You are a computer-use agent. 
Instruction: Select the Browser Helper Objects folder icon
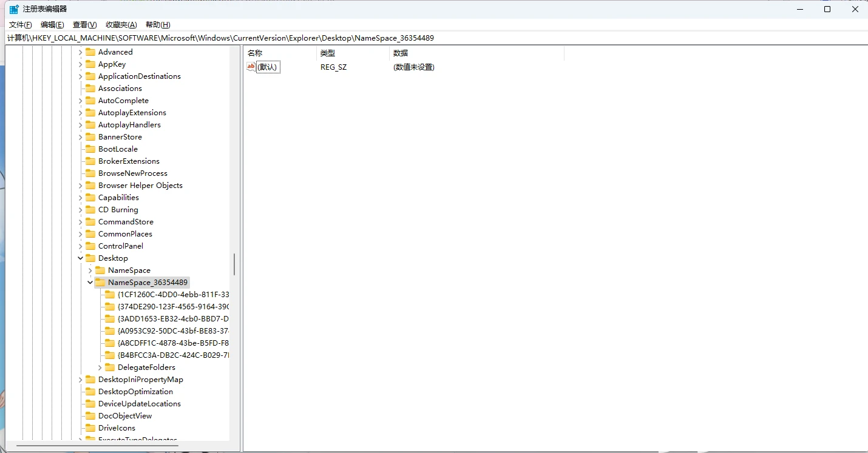click(90, 186)
